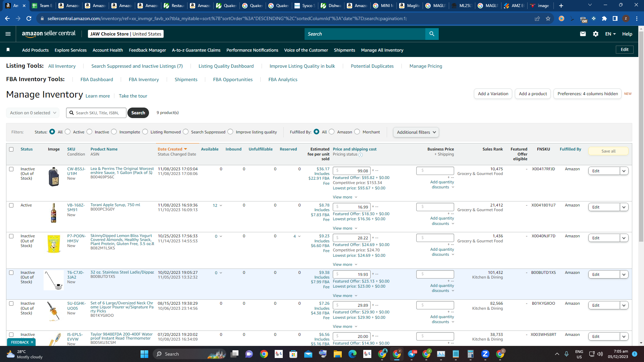
Task: Open the Torani Apple Syrup product link
Action: [x=115, y=205]
